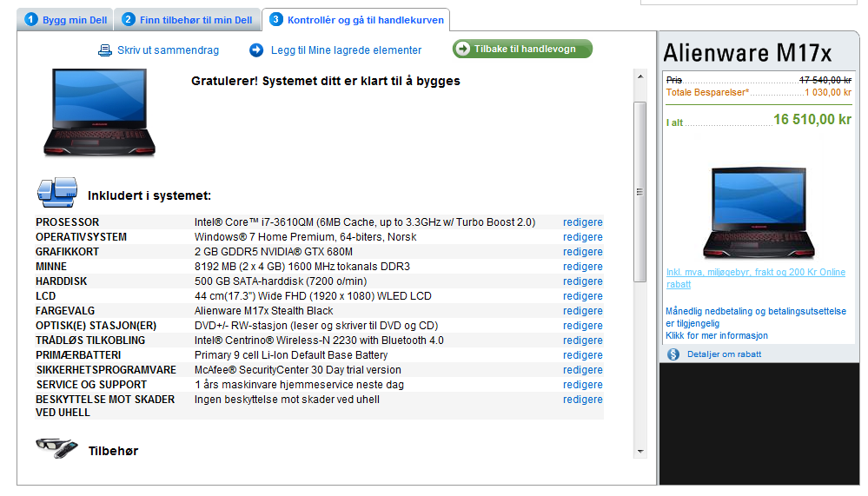Viewport: 868px width, 496px height.
Task: Click the struck-through 17 540,00 kr price
Action: coord(825,80)
